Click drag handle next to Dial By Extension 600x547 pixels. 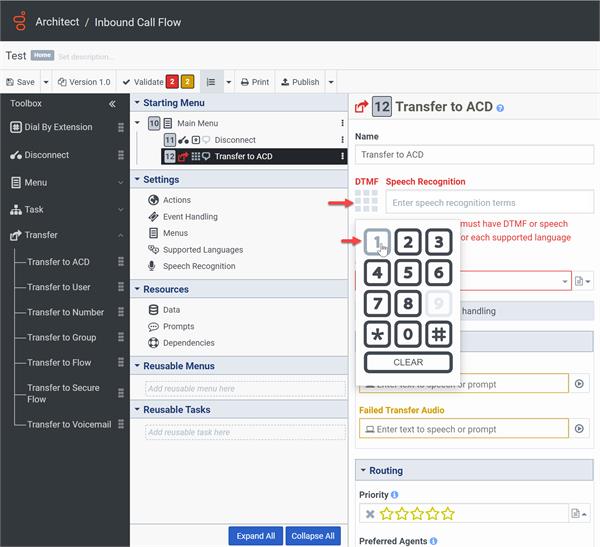(121, 127)
